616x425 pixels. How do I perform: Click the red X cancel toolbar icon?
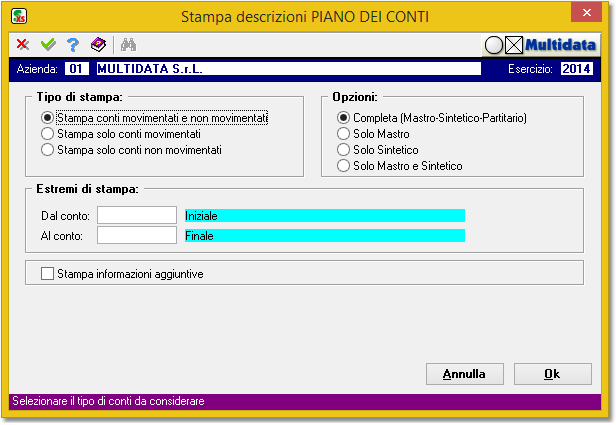pyautogui.click(x=23, y=44)
